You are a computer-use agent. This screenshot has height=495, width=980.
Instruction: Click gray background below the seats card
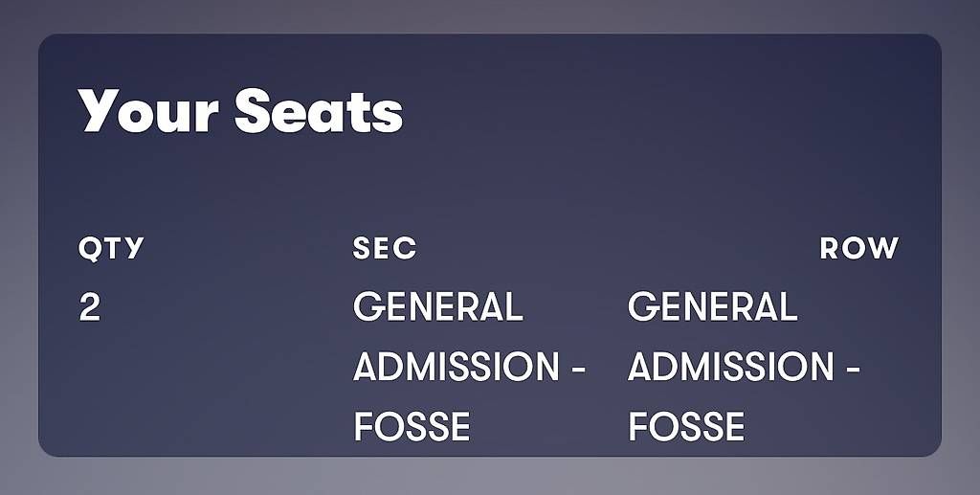[x=490, y=476]
